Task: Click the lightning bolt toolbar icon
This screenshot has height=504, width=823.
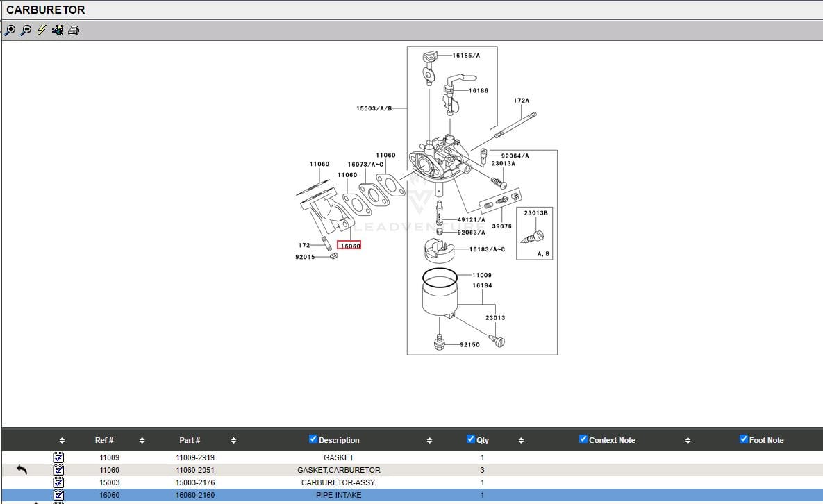Action: pos(42,31)
